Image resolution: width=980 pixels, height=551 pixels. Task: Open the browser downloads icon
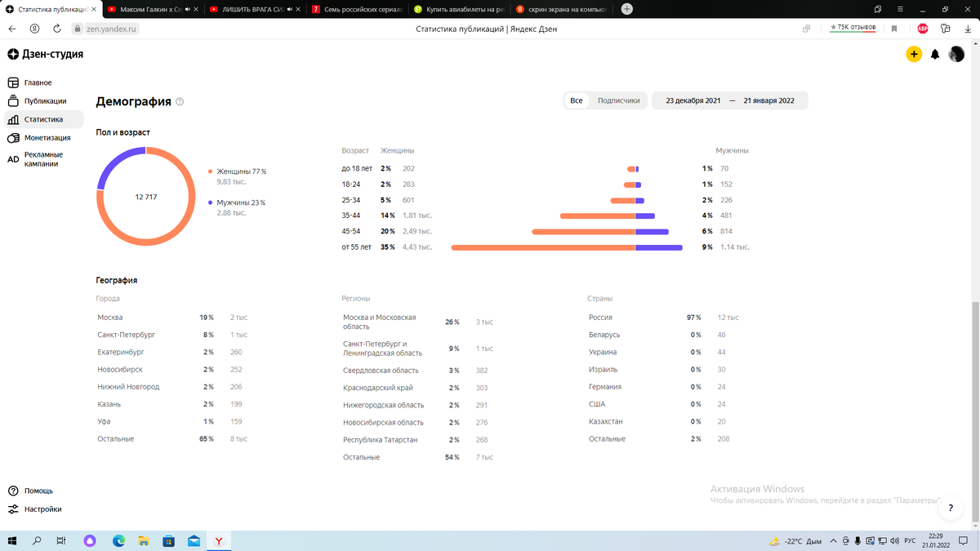coord(966,29)
